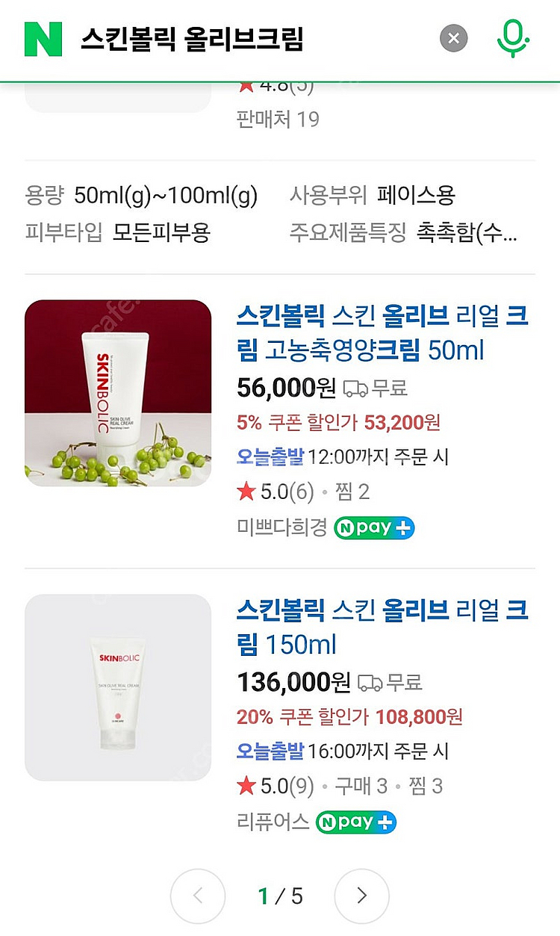Clear the search text with X icon
This screenshot has height=936, width=560.
[x=453, y=38]
